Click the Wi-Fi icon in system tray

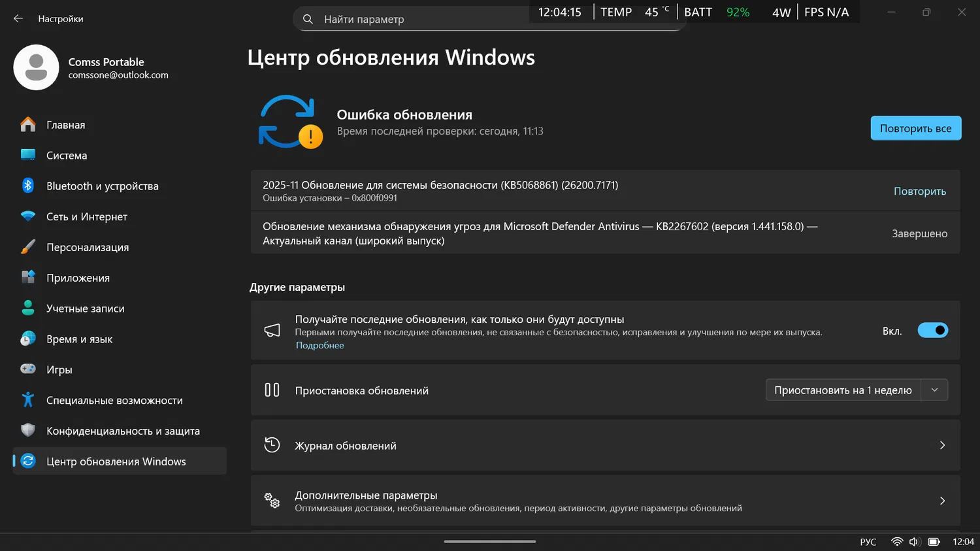tap(897, 542)
